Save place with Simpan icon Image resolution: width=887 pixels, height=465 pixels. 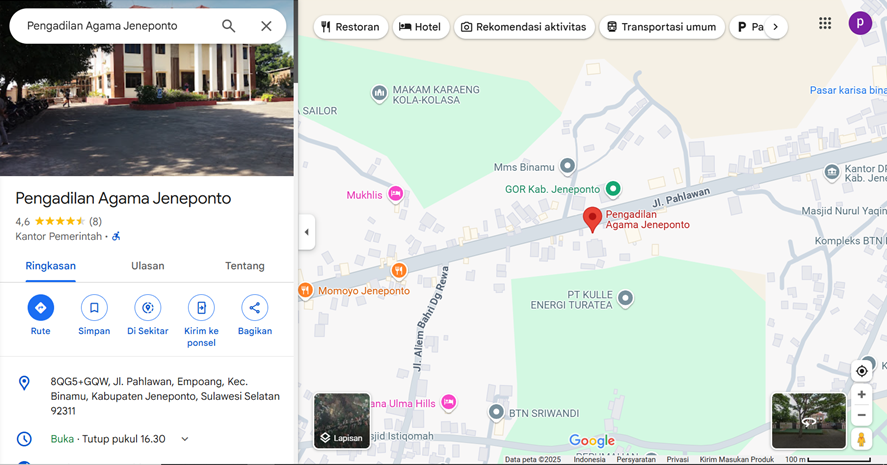click(94, 308)
